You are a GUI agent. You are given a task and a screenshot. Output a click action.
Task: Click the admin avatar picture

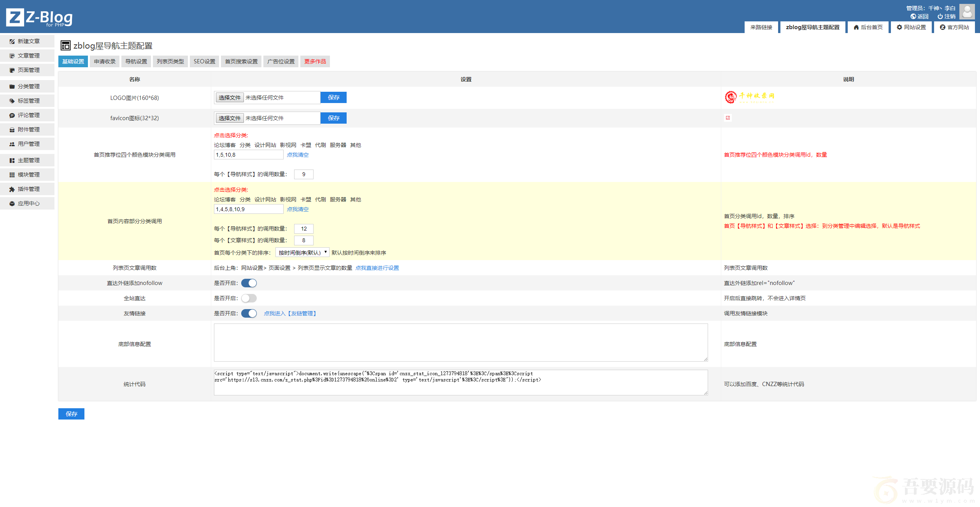967,12
